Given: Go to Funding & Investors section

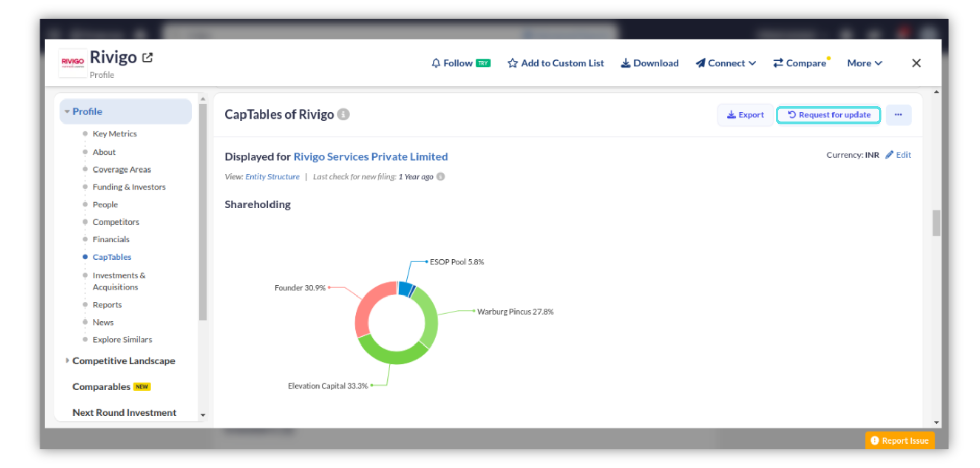Looking at the screenshot, I should (129, 187).
